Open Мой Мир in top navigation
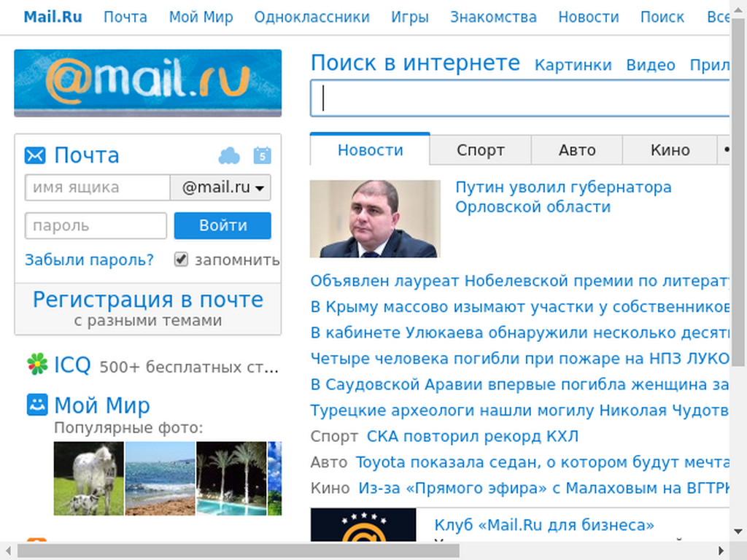The image size is (747, 560). pos(201,17)
